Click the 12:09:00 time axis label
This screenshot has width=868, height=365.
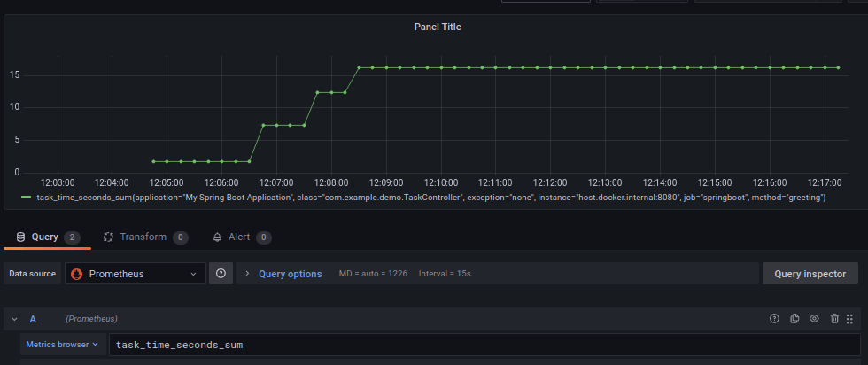pyautogui.click(x=386, y=182)
